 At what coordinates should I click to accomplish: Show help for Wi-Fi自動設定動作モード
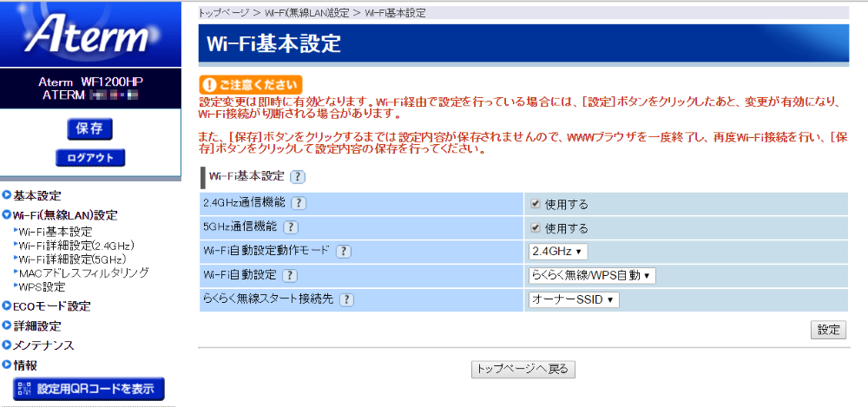point(343,252)
